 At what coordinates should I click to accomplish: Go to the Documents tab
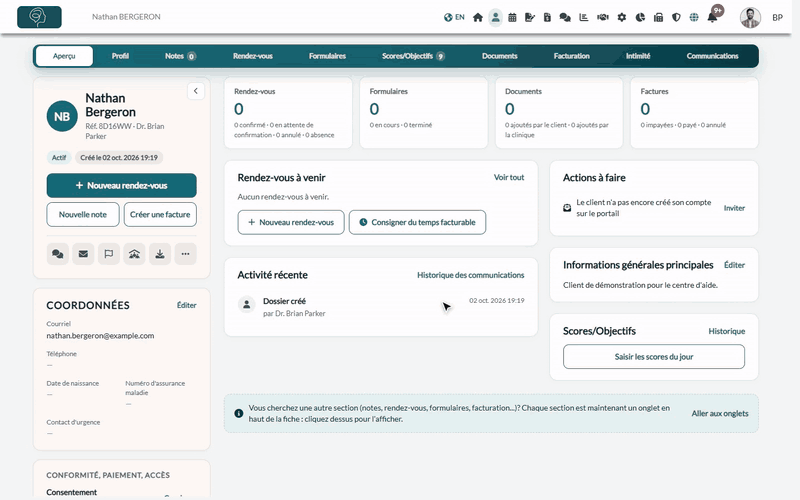pyautogui.click(x=499, y=56)
